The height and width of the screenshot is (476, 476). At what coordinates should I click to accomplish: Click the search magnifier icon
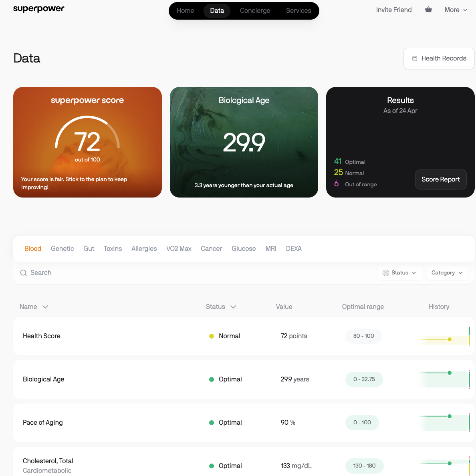(24, 273)
